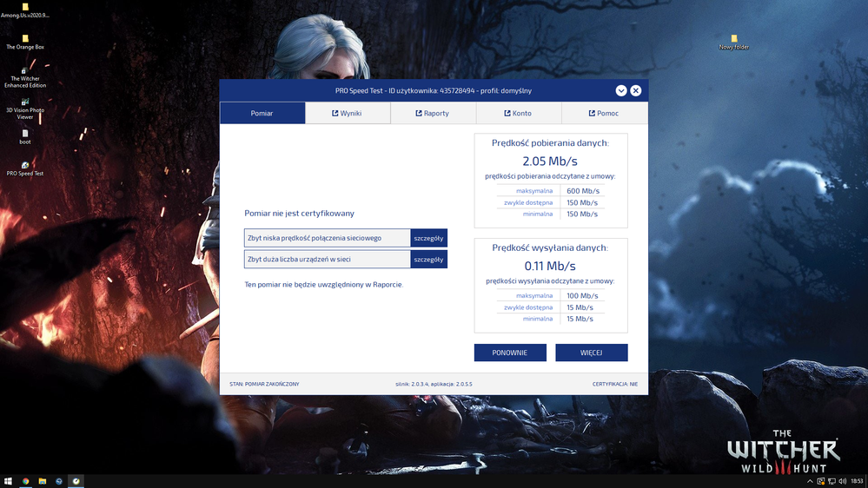Click PONOWNIE to rerun the measurement
The width and height of the screenshot is (868, 488).
[x=510, y=353]
